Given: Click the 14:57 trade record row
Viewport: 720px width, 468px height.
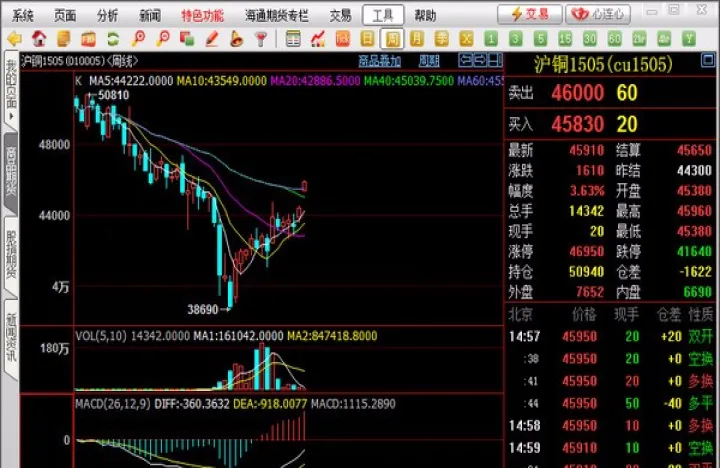Looking at the screenshot, I should pos(611,337).
